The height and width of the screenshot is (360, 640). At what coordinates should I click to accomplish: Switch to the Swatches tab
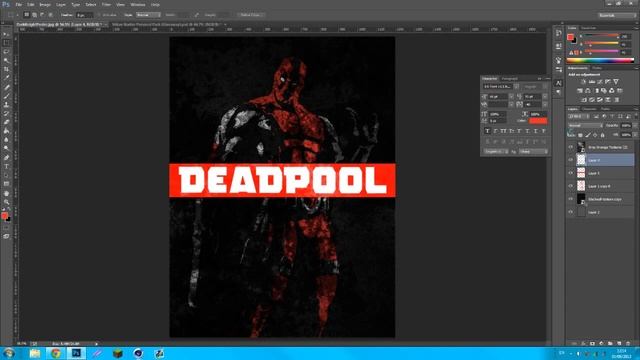coord(589,28)
